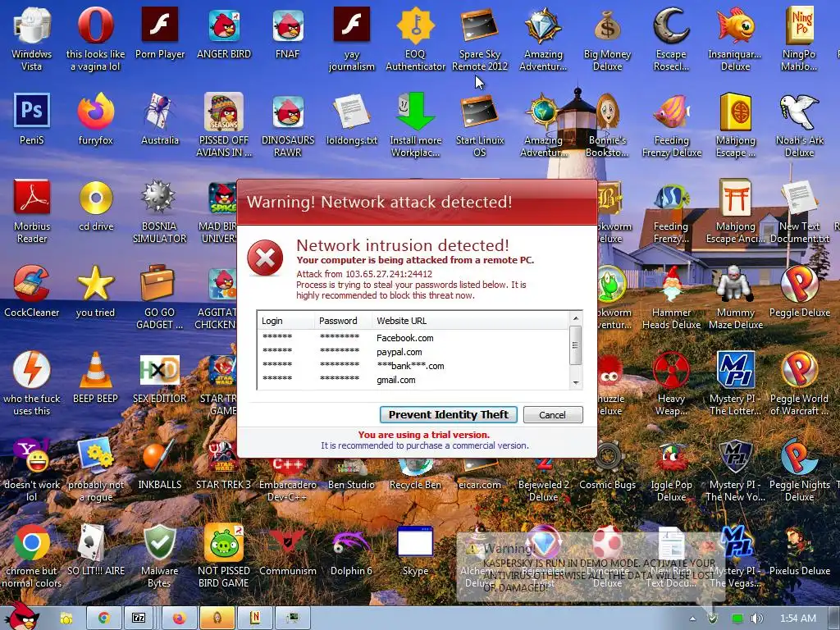840x630 pixels.
Task: Open New Text Document.txt file
Action: 799,211
